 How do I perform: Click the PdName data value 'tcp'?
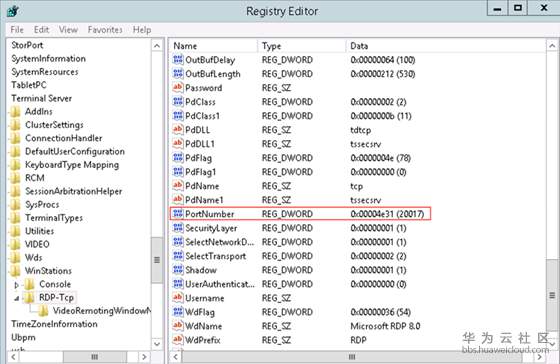pos(356,186)
